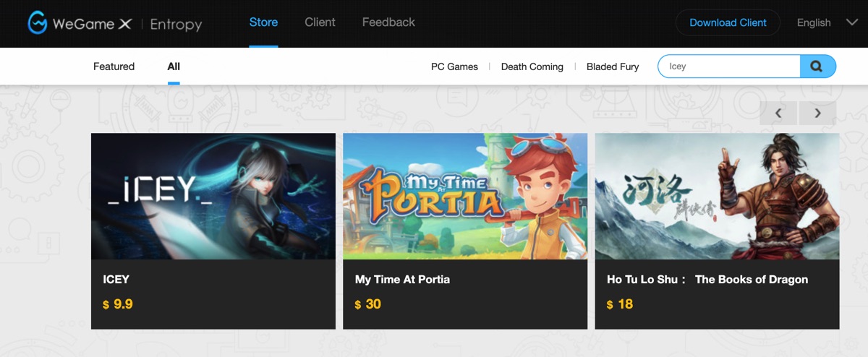The width and height of the screenshot is (868, 357).
Task: Click the Death Coming suggested search link
Action: 532,66
